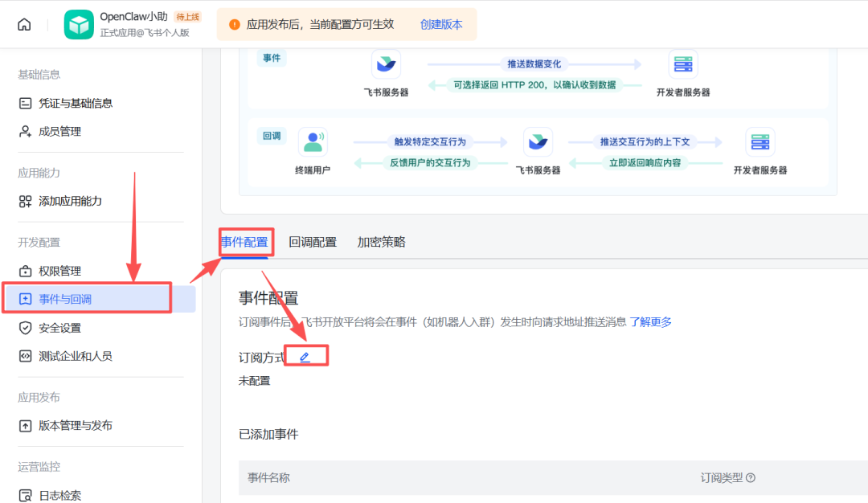868x503 pixels.
Task: Click the 版本管理与发布 upload icon
Action: click(x=26, y=426)
